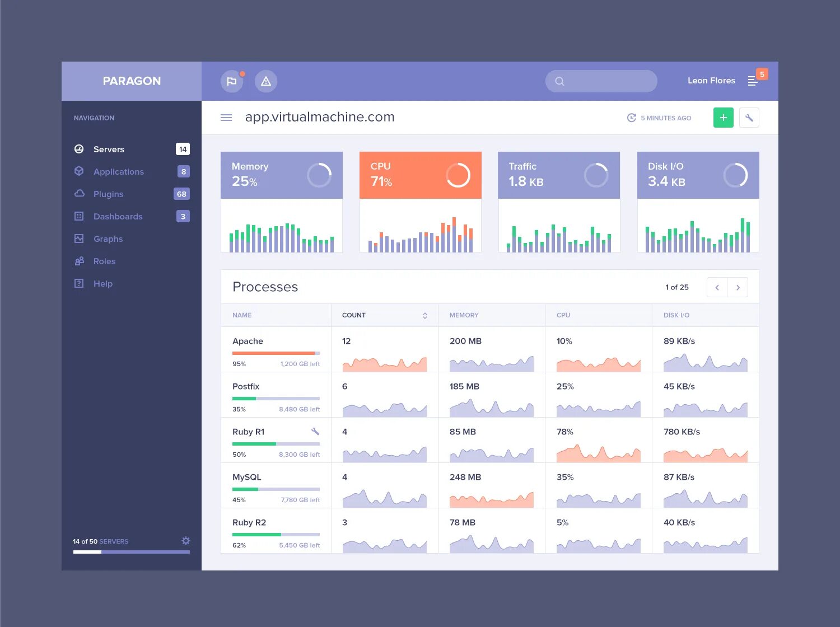The width and height of the screenshot is (840, 627).
Task: Click the 14 of 50 servers progress bar
Action: point(132,552)
